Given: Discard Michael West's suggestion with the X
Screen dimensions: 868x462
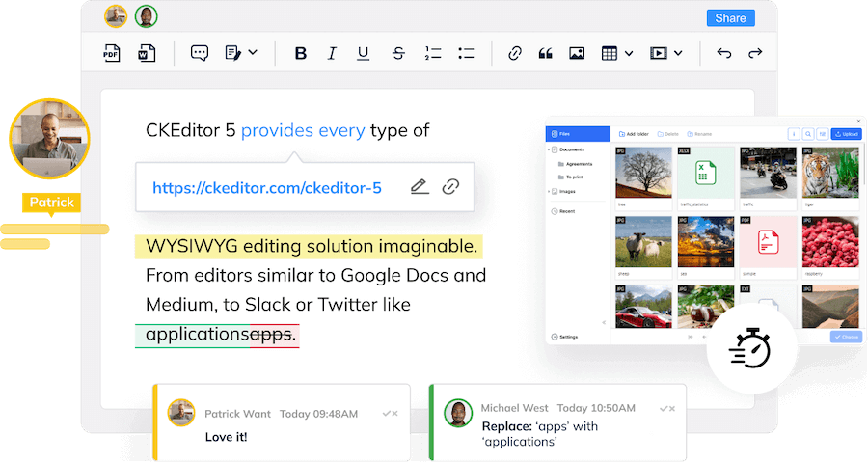Looking at the screenshot, I should (672, 409).
